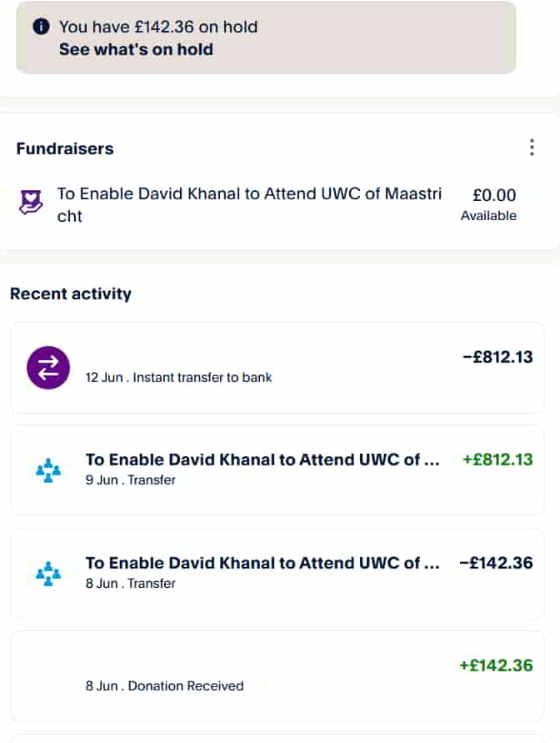The height and width of the screenshot is (743, 560).
Task: Click the circular icon of the 12 Jun activity
Action: tap(47, 368)
